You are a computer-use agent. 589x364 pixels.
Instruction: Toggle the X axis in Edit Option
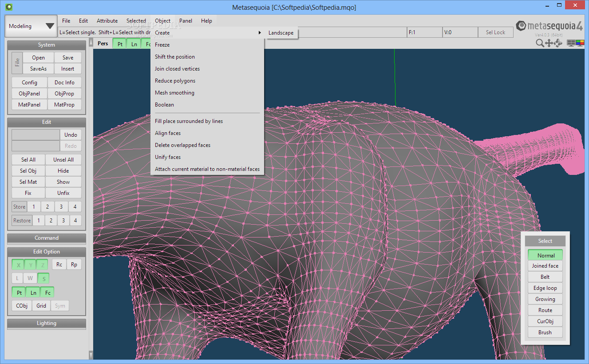coord(18,265)
